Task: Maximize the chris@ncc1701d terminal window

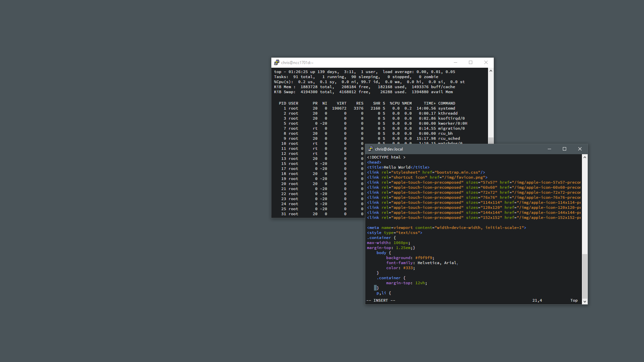Action: [471, 63]
